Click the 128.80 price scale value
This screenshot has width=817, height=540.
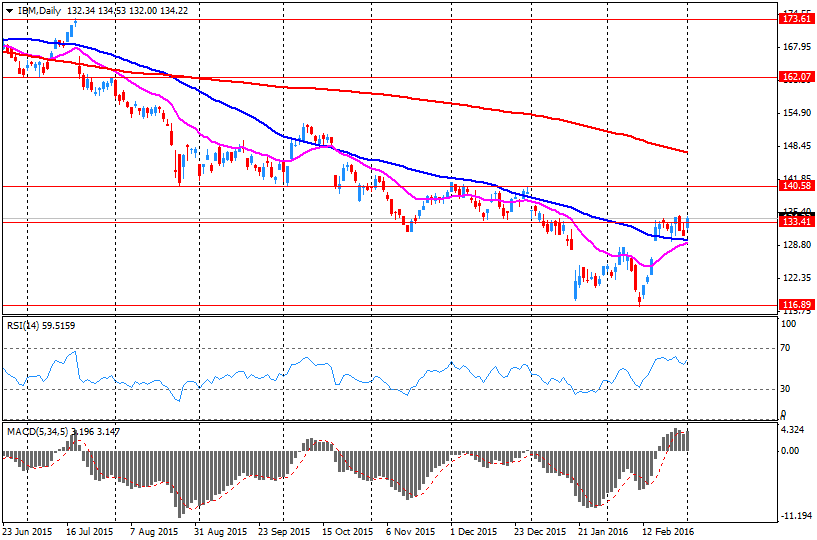click(798, 245)
